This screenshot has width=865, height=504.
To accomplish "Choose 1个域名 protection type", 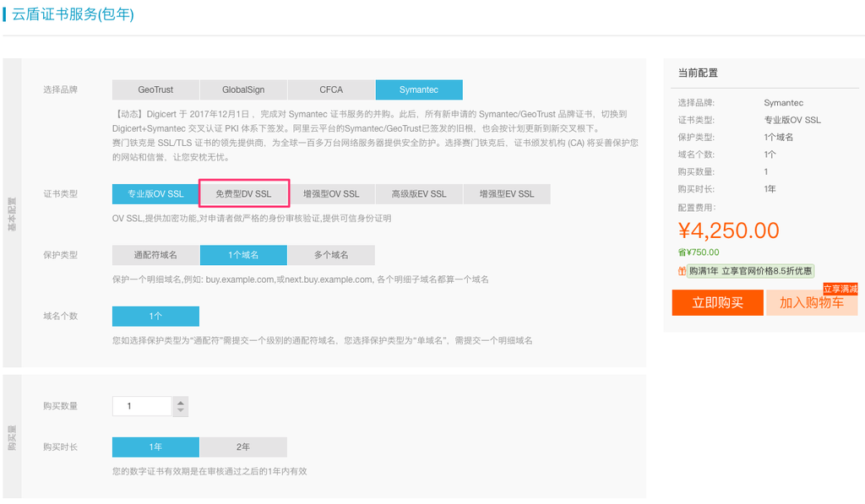I will coord(243,255).
